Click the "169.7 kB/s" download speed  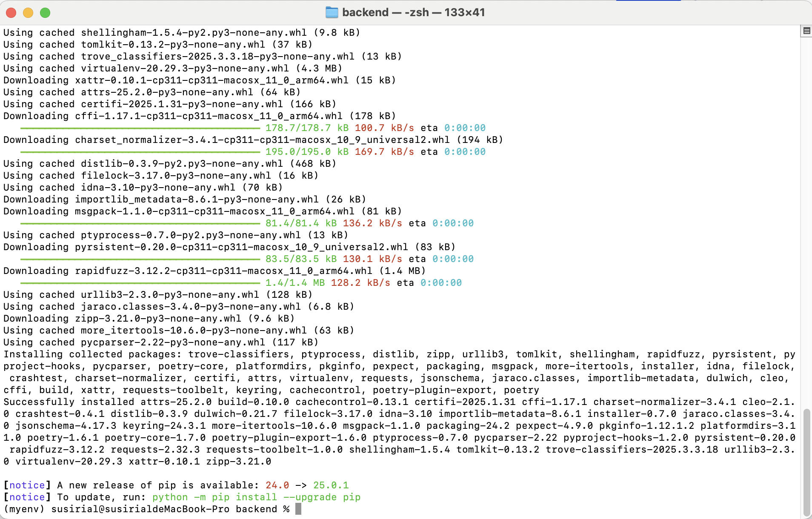[x=384, y=152]
